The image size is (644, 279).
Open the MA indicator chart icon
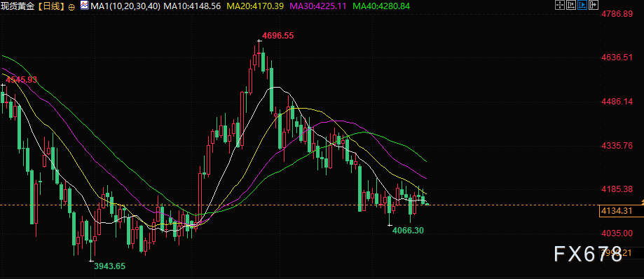click(x=84, y=6)
